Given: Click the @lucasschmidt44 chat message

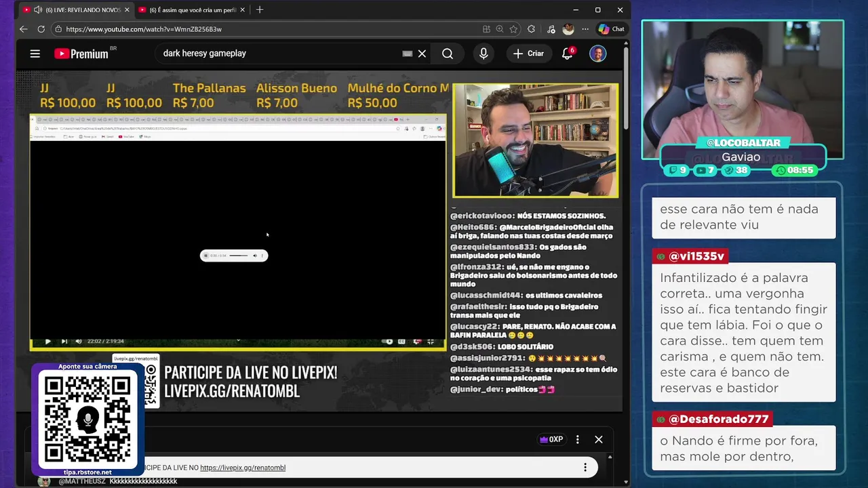Looking at the screenshot, I should (x=526, y=295).
